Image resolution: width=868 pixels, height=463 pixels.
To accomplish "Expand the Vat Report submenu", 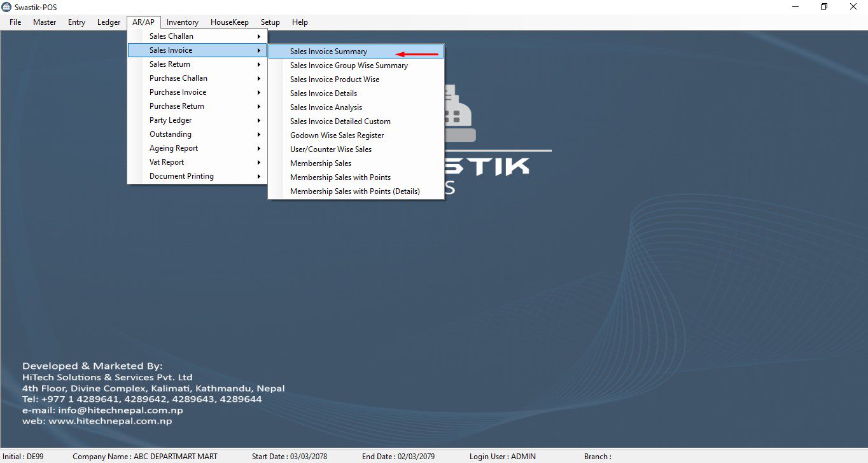I will click(167, 162).
